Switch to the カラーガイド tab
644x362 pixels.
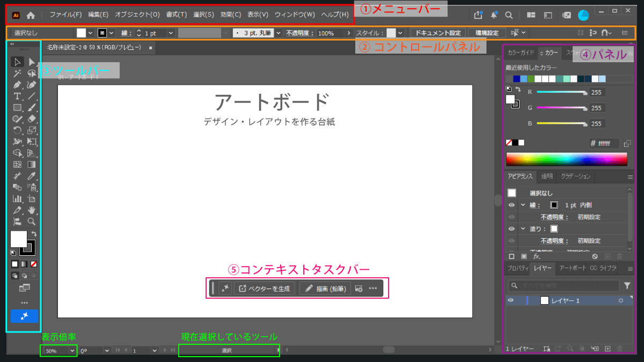[521, 53]
